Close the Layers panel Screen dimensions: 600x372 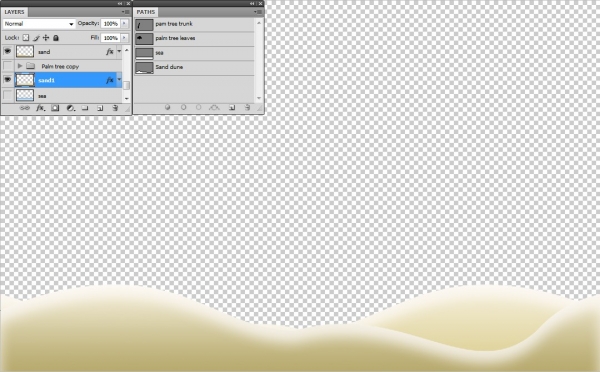coord(128,3)
